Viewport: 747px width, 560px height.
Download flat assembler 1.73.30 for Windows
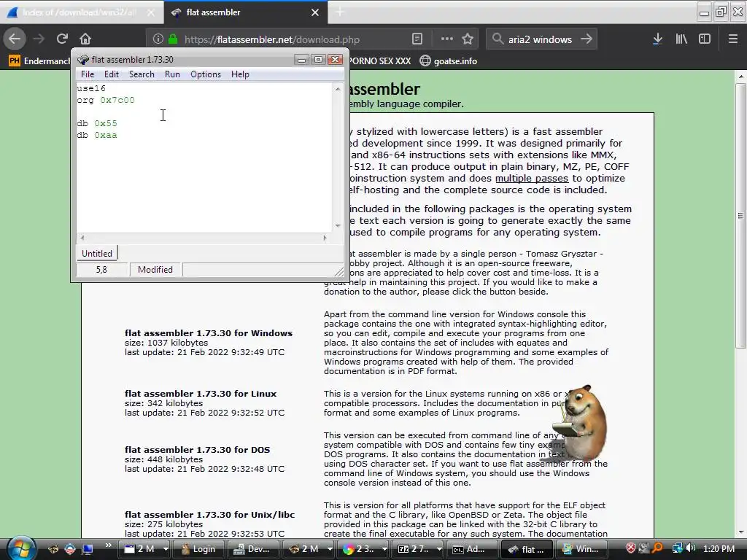click(209, 332)
